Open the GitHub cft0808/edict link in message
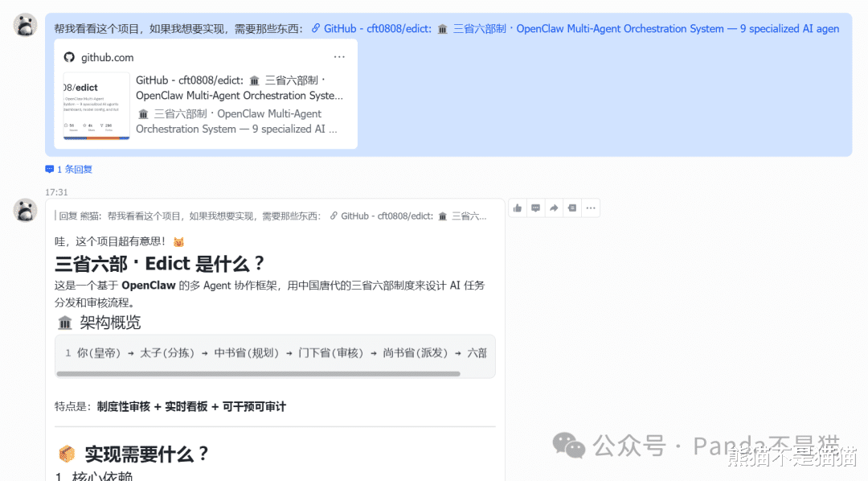Image resolution: width=868 pixels, height=481 pixels. [x=575, y=29]
